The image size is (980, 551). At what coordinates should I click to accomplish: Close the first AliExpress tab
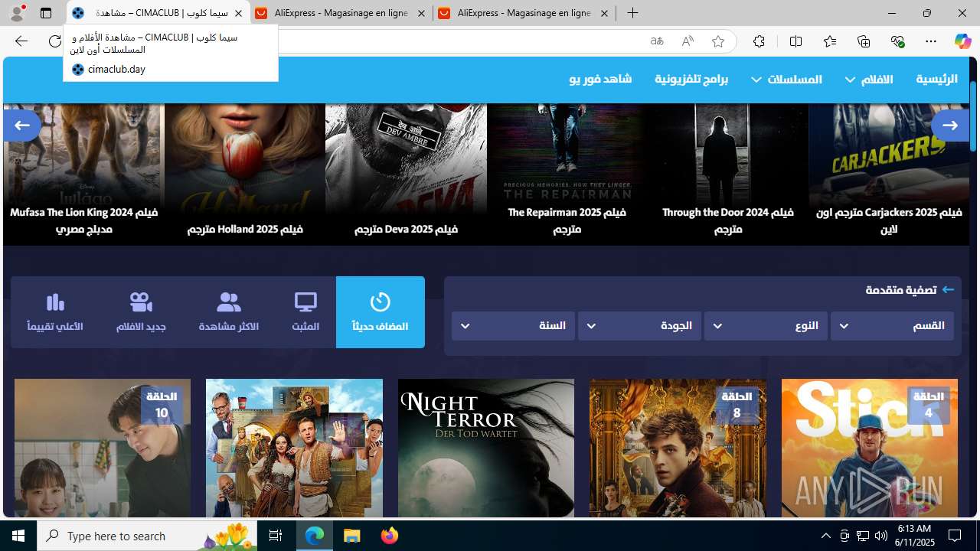(x=421, y=13)
